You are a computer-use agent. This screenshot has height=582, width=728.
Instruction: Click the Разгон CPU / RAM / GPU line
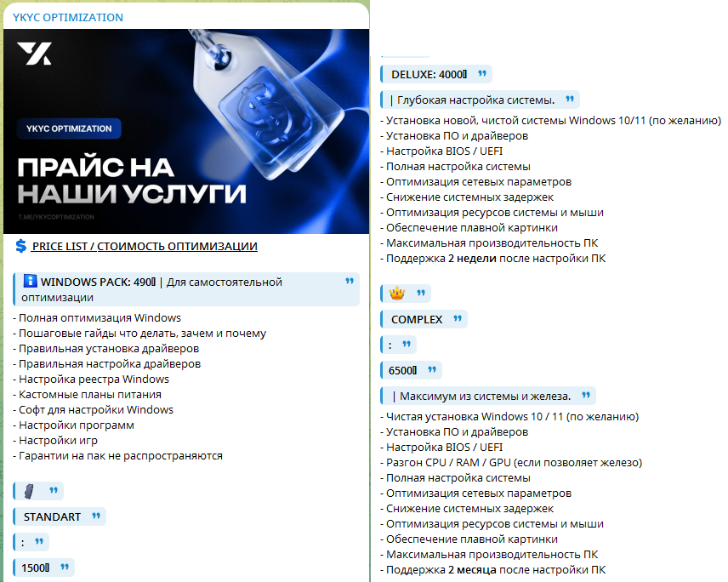(x=514, y=462)
